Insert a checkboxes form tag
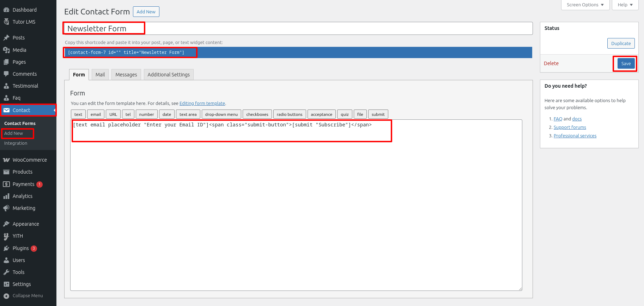This screenshot has height=306, width=644. coord(257,114)
